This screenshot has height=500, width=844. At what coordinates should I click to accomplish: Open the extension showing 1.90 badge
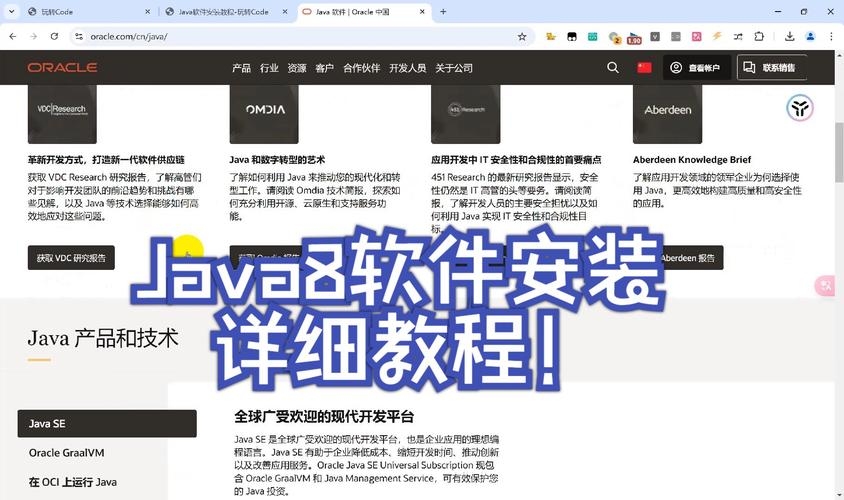tap(634, 38)
